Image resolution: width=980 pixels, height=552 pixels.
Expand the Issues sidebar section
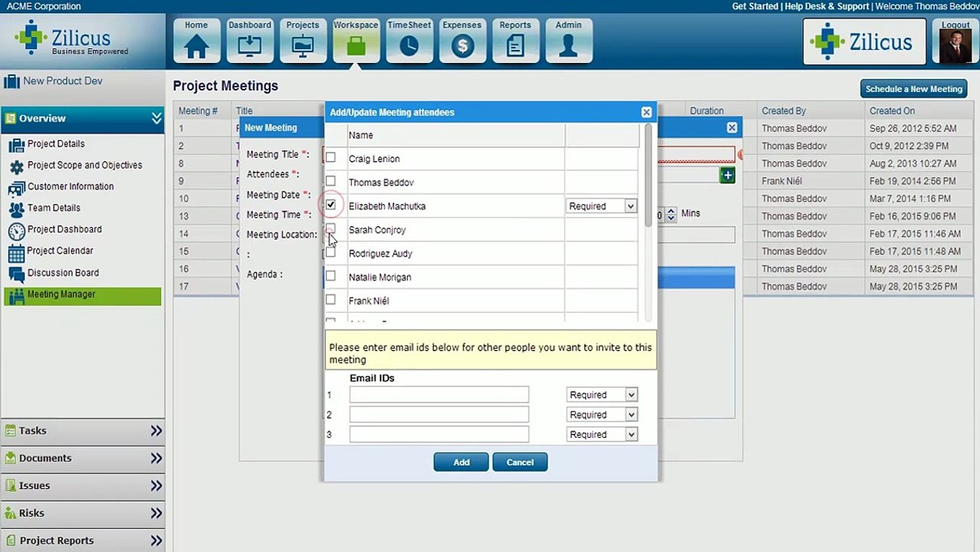156,486
